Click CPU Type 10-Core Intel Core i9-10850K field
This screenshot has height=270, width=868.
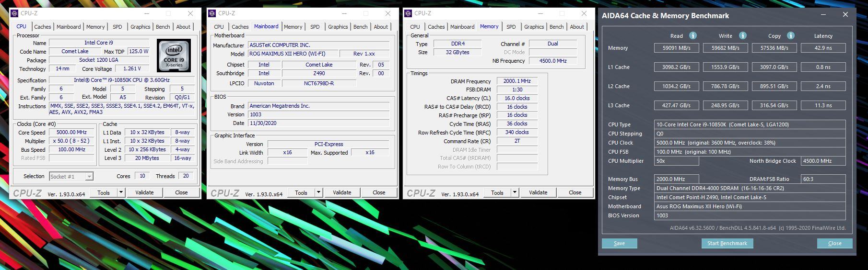click(x=750, y=124)
